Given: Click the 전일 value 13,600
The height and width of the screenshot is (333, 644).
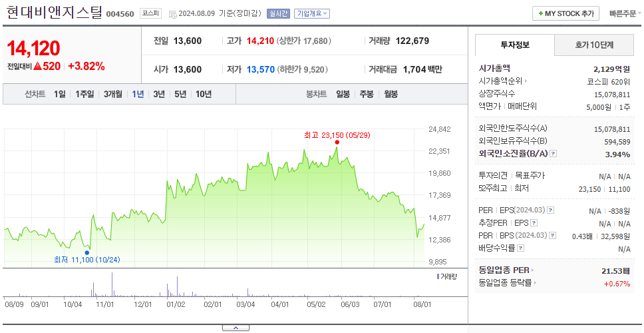Looking at the screenshot, I should (x=188, y=41).
